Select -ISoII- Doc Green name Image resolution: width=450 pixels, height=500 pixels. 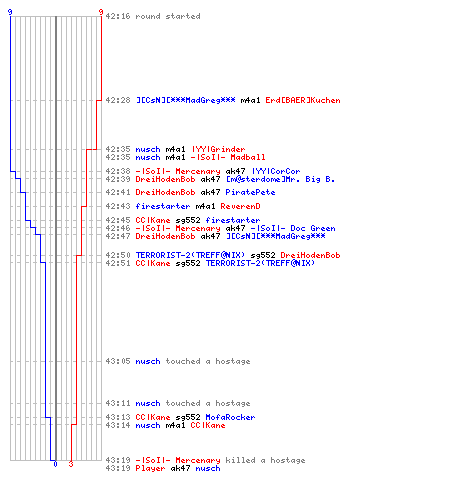tap(293, 228)
